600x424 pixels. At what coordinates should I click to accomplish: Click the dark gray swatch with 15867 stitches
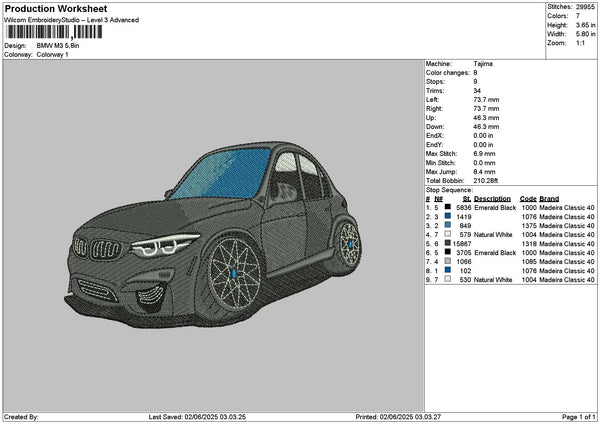click(447, 243)
